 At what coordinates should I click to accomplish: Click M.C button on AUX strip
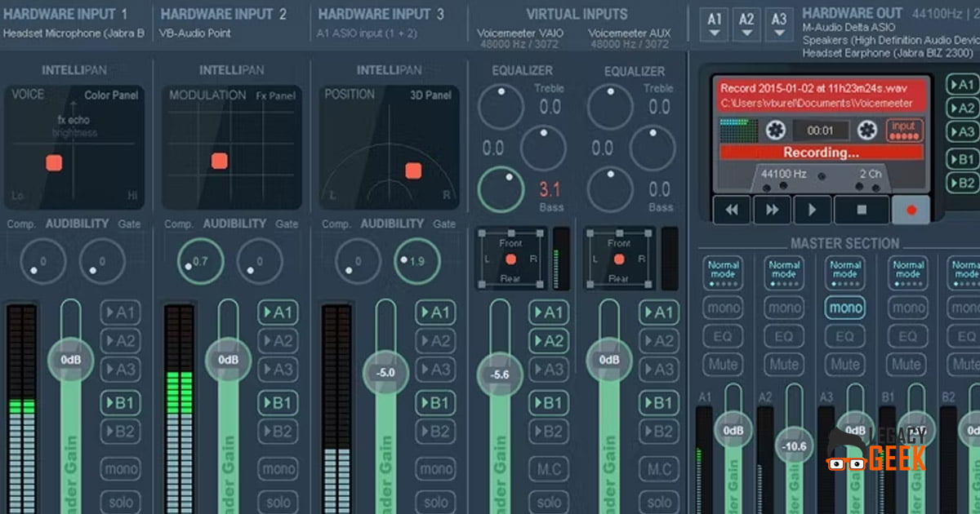tap(658, 469)
